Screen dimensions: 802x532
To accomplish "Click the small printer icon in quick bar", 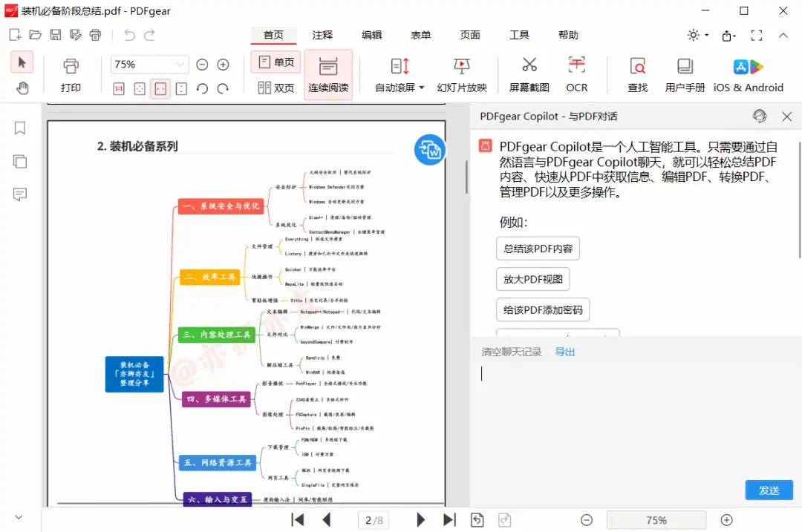I will point(96,35).
